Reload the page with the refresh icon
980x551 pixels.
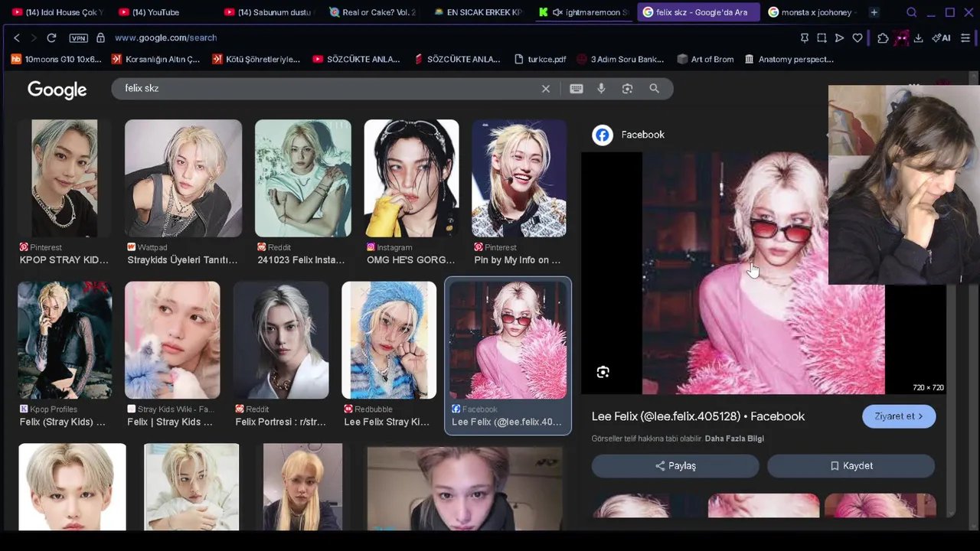[51, 37]
